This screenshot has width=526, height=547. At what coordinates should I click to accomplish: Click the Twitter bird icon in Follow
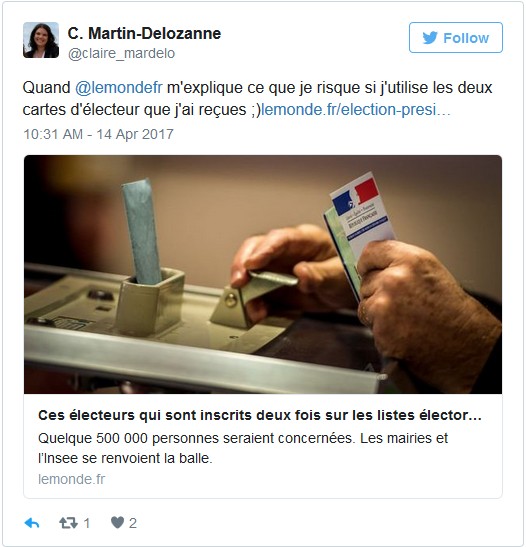coord(430,38)
